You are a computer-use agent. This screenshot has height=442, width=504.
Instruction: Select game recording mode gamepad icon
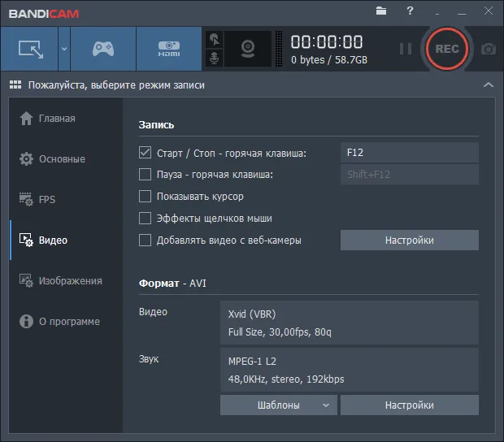(103, 49)
